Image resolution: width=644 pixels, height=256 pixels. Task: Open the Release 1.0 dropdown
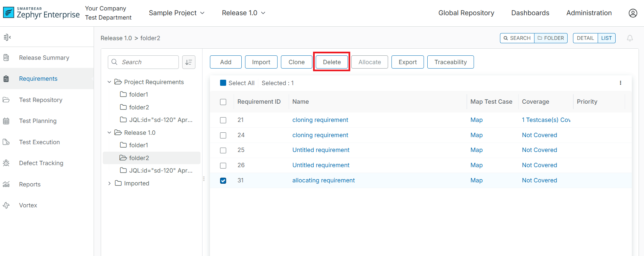point(243,13)
